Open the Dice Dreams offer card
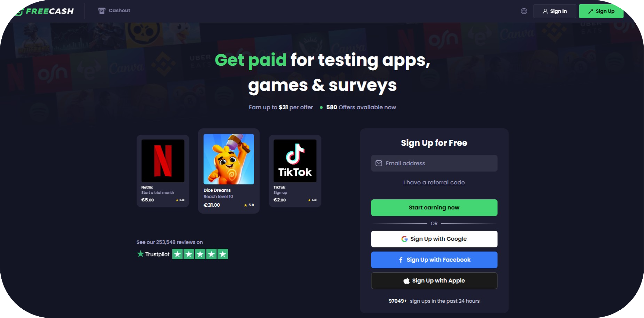 pyautogui.click(x=229, y=171)
